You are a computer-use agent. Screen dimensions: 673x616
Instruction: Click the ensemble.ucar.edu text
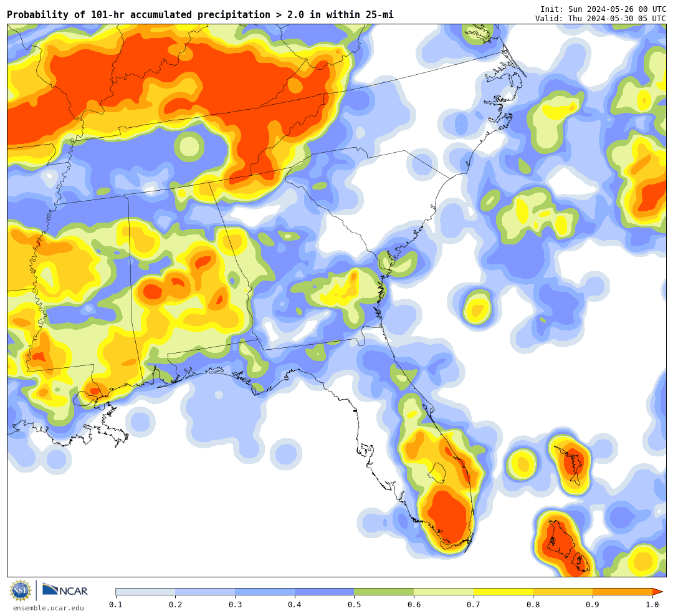(49, 608)
